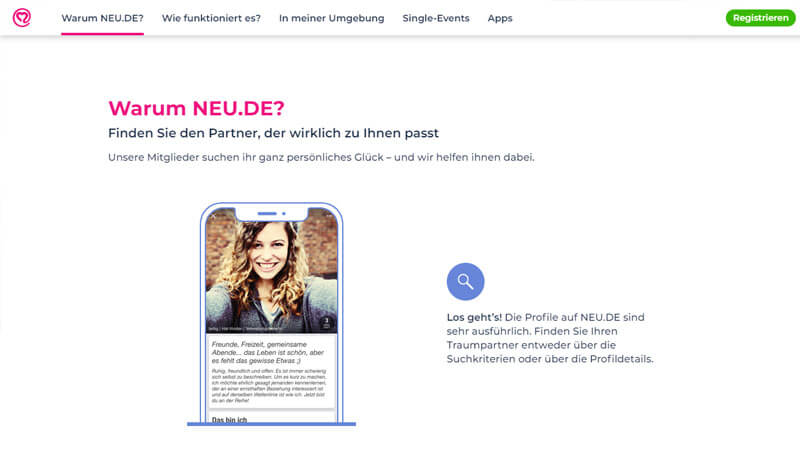Select Single-Events in navigation
The image size is (800, 450).
436,18
